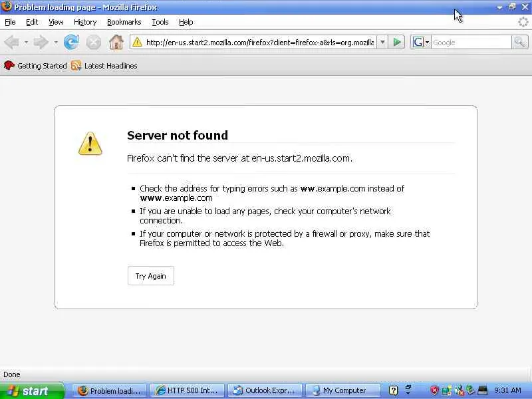Open back history dropdown arrow
Image resolution: width=532 pixels, height=399 pixels.
click(26, 43)
